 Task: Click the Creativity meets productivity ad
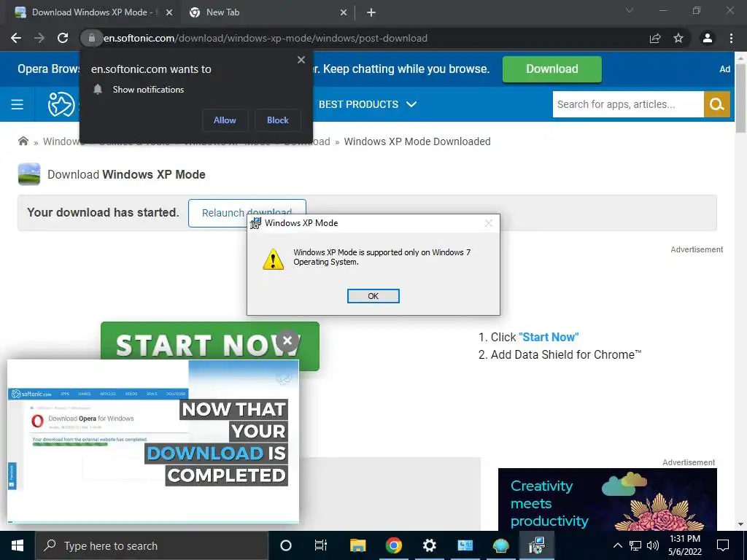tap(608, 499)
